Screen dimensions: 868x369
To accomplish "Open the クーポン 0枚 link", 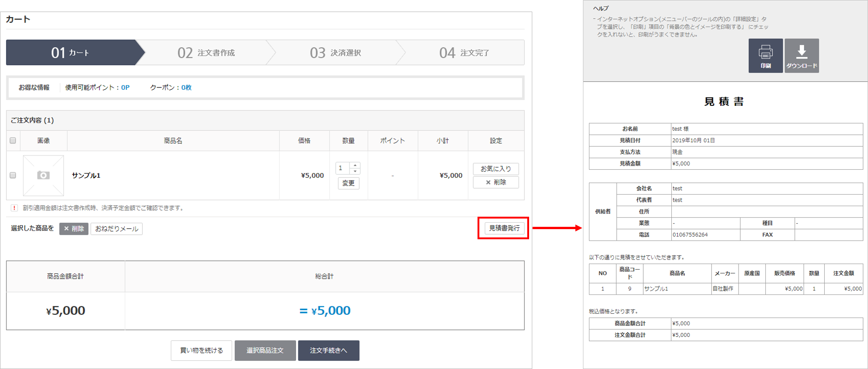I will pos(186,87).
